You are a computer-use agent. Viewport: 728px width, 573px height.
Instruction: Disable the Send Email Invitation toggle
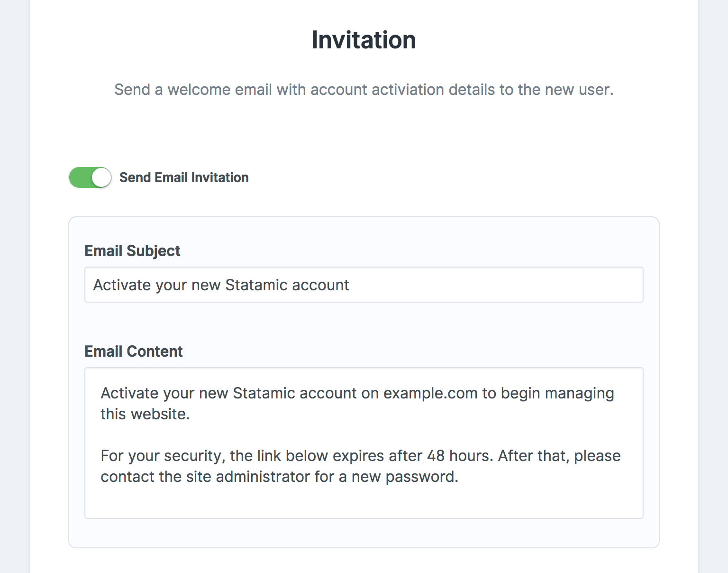tap(90, 177)
